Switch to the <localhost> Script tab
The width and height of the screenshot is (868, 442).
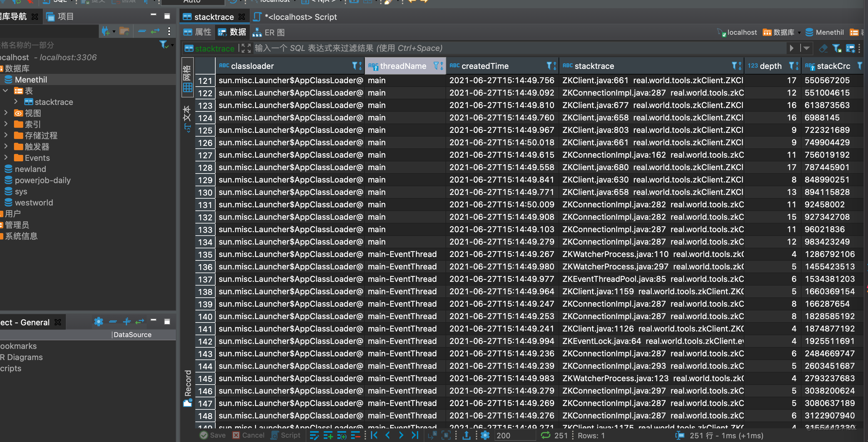pyautogui.click(x=295, y=17)
